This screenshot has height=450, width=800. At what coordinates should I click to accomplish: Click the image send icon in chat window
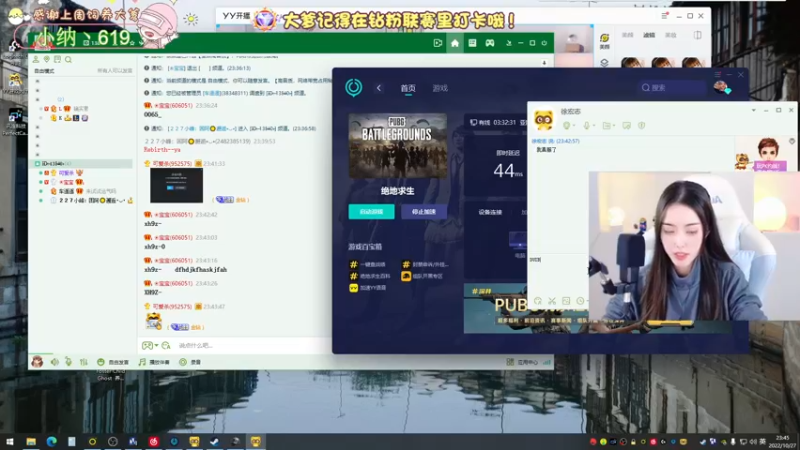click(x=566, y=301)
